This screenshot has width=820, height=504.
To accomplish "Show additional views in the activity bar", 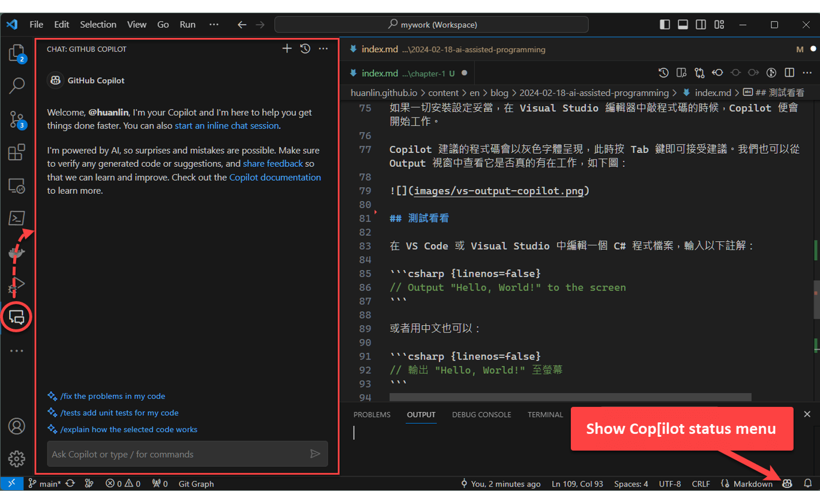I will click(17, 351).
